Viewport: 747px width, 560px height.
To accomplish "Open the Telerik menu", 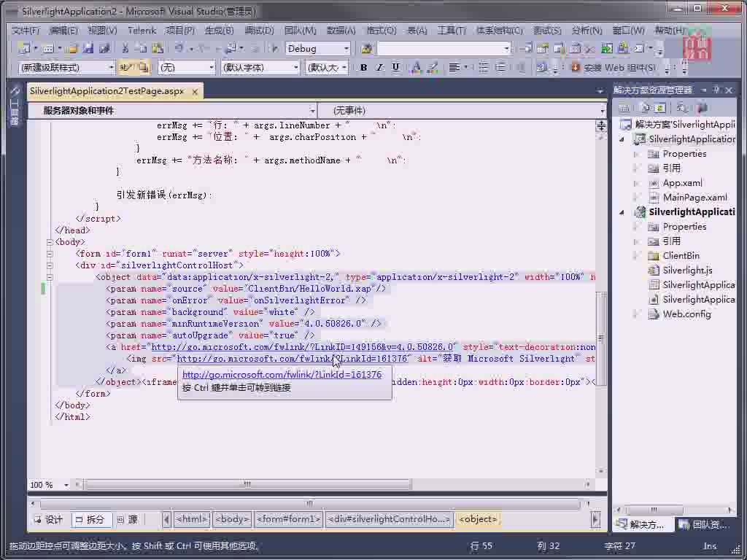I will 142,31.
